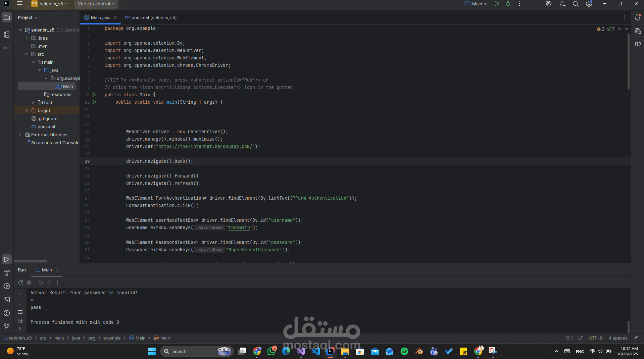Open line 19:1 go-to-line widget
Image resolution: width=644 pixels, height=359 pixels.
568,338
